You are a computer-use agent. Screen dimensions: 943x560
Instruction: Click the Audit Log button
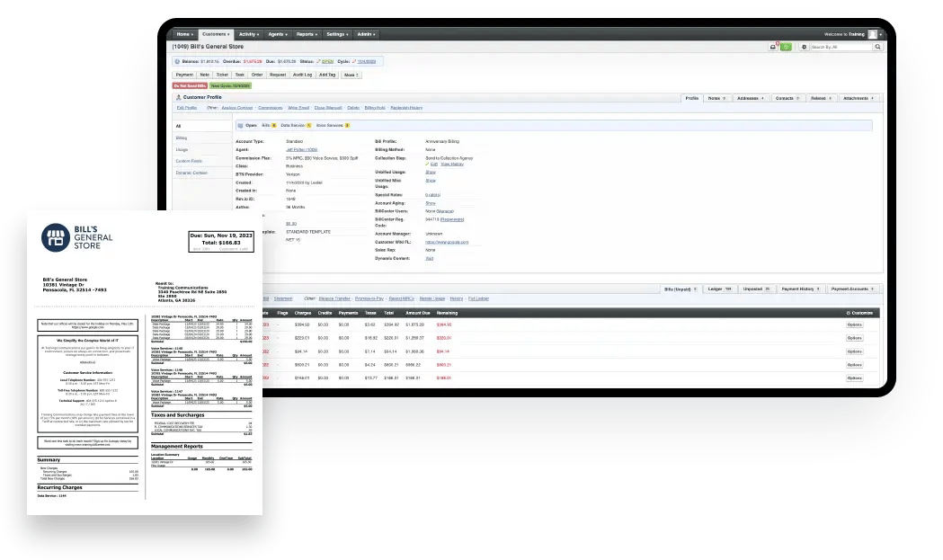tap(303, 76)
